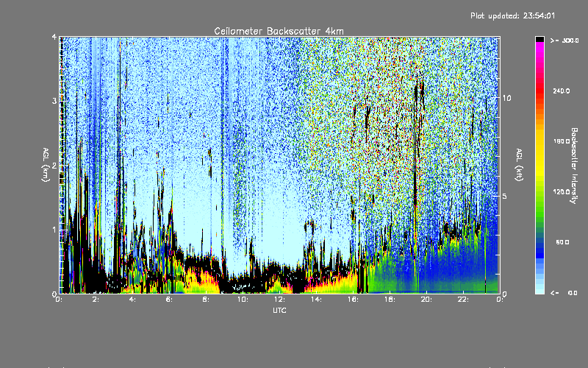Click the "4:" hour tick on the UTC axis
The width and height of the screenshot is (588, 368).
click(132, 300)
